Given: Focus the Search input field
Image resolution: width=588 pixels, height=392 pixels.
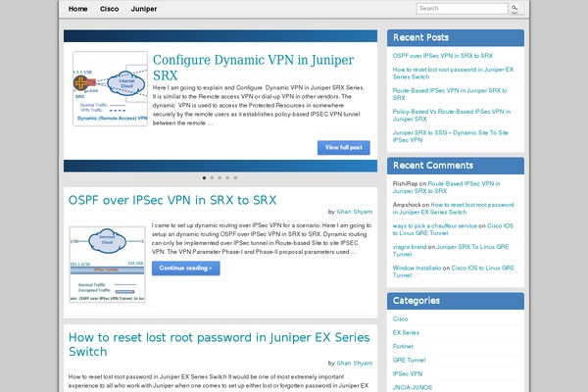Looking at the screenshot, I should click(462, 9).
